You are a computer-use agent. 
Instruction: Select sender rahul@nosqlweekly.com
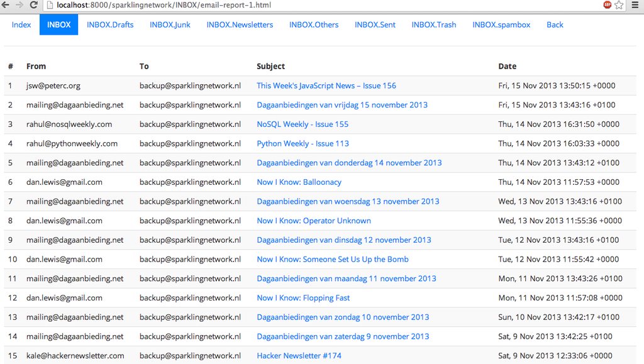(69, 124)
